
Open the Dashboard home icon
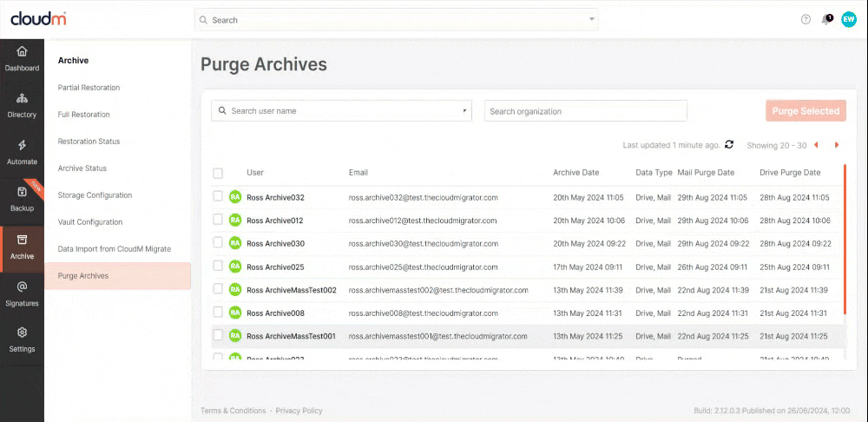click(22, 51)
